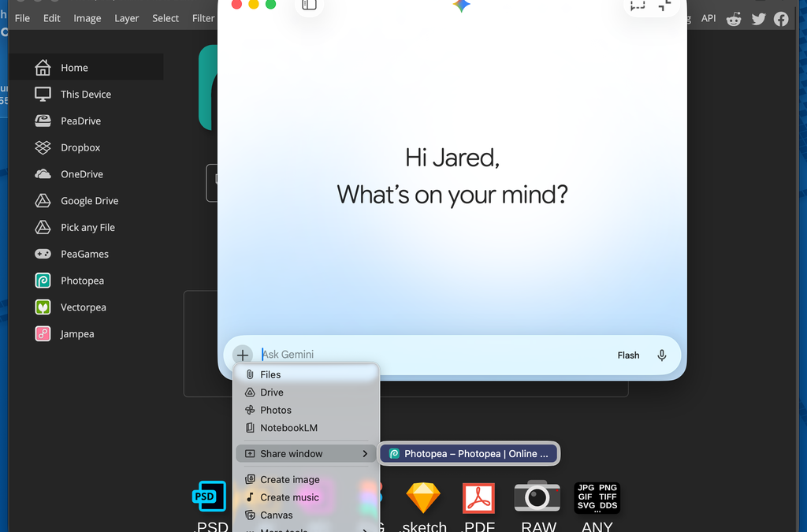Image resolution: width=807 pixels, height=532 pixels.
Task: Open Photopea's Reddit page icon
Action: tap(734, 19)
